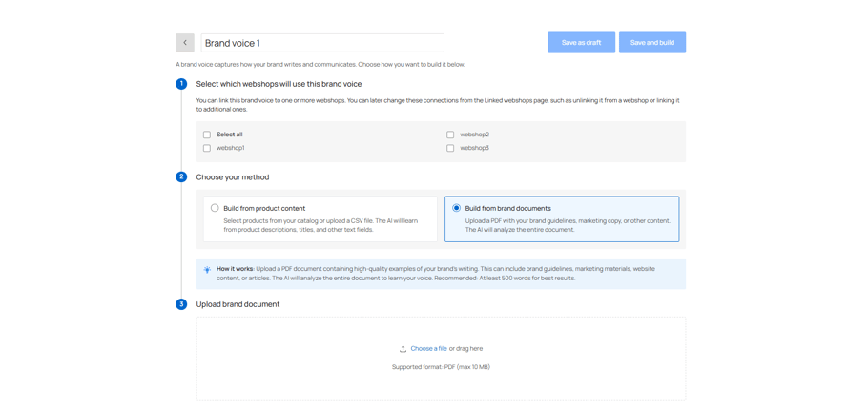Screen dimensions: 868x414
Task: Click the step 3 circle indicator
Action: coord(181,304)
